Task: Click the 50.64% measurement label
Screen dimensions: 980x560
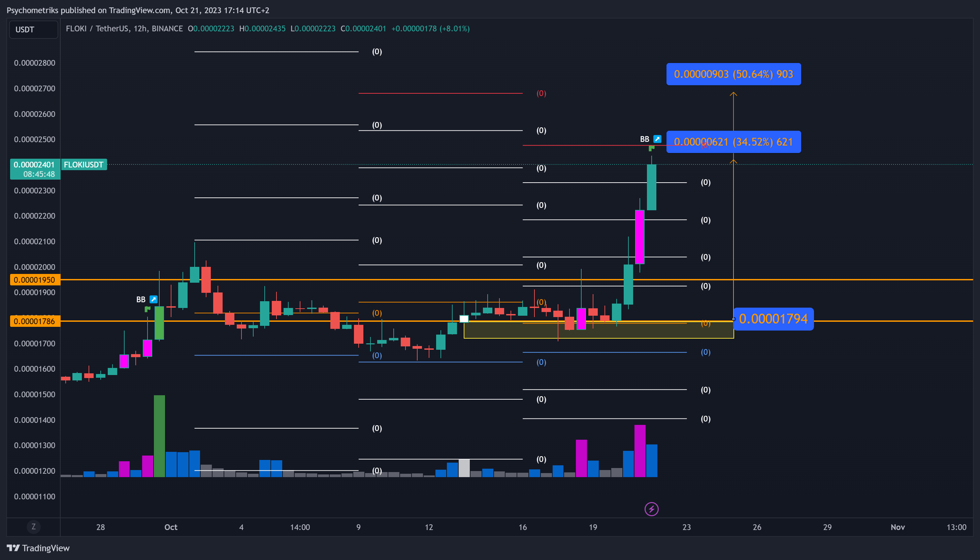Action: (734, 74)
